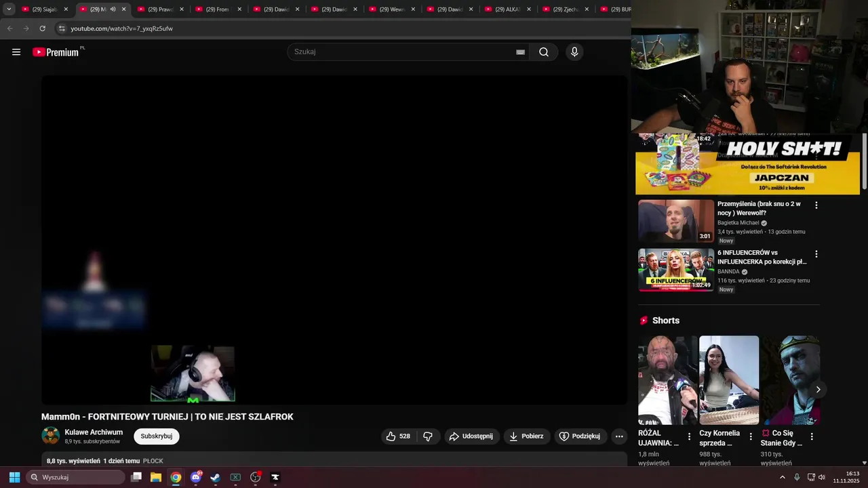Start voice search with microphone icon
This screenshot has height=488, width=868.
coord(574,52)
